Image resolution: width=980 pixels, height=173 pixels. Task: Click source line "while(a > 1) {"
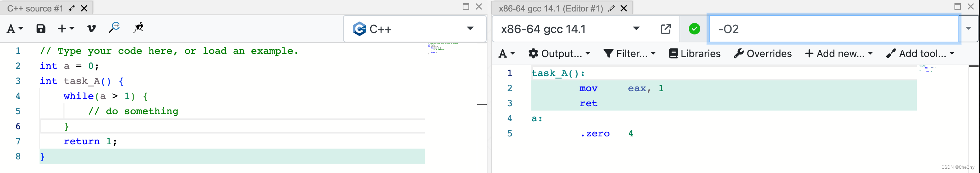[x=105, y=96]
